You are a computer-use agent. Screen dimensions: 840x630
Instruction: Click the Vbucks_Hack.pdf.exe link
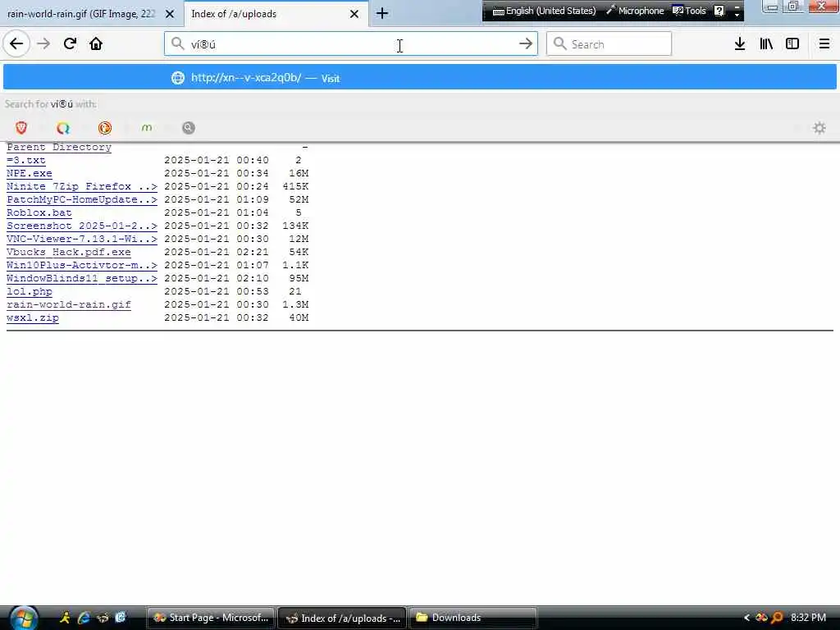[69, 252]
